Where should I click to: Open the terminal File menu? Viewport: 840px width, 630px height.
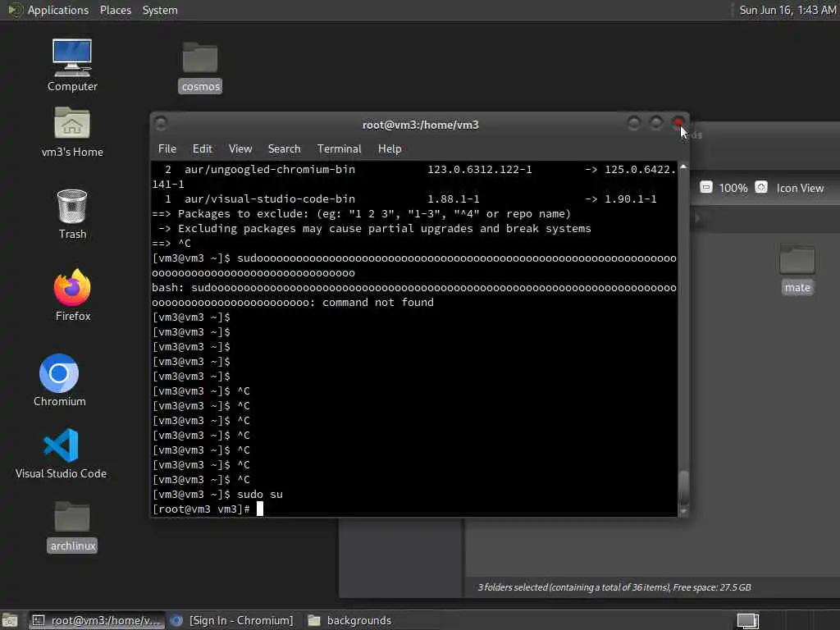coord(167,149)
